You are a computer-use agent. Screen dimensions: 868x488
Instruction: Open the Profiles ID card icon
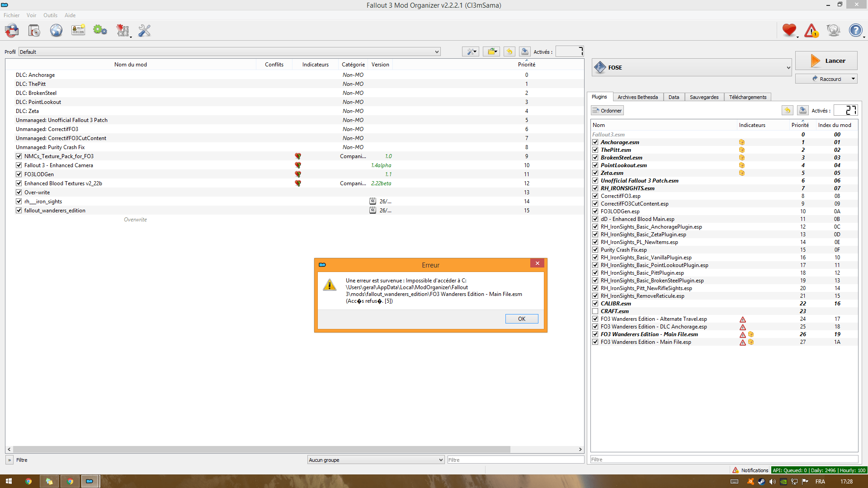click(x=78, y=31)
